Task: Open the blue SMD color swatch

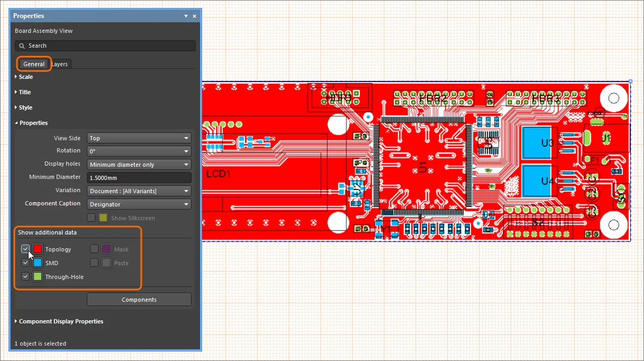Action: 38,263
